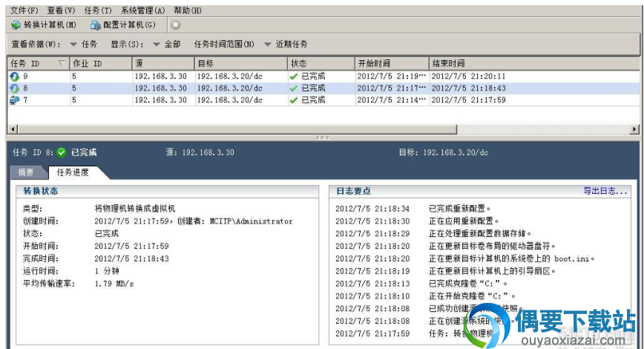The width and height of the screenshot is (644, 349).
Task: Click the 源: 192.168.3.30 header text
Action: 200,152
